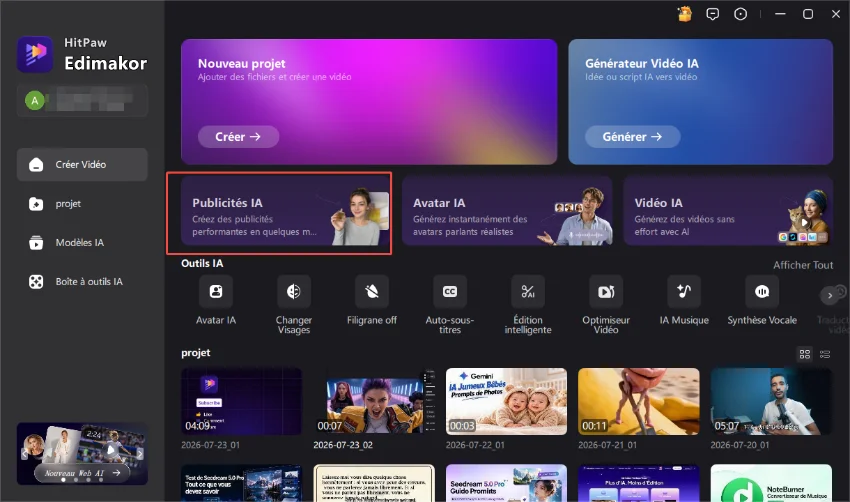Click the Nouveau projet banner title
The height and width of the screenshot is (502, 850).
(242, 63)
